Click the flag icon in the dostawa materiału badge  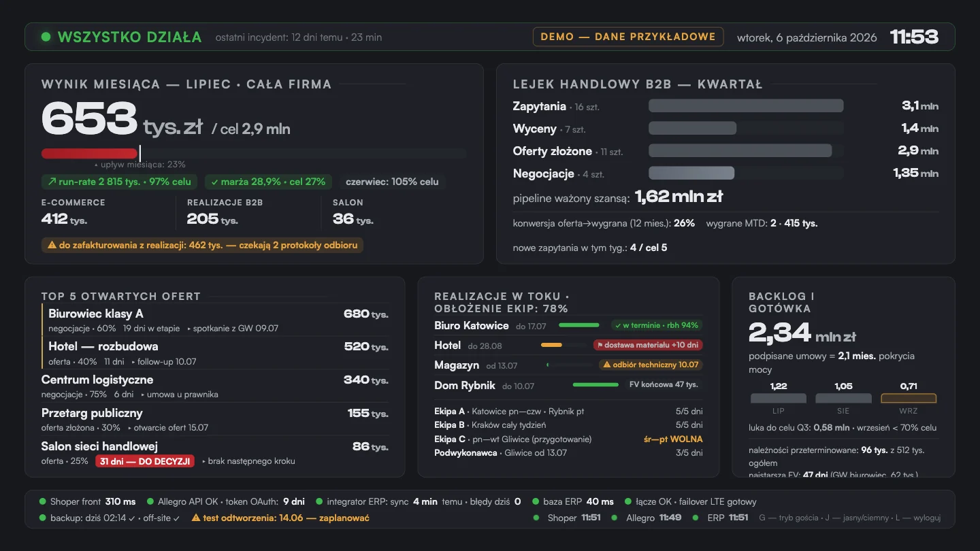point(601,345)
